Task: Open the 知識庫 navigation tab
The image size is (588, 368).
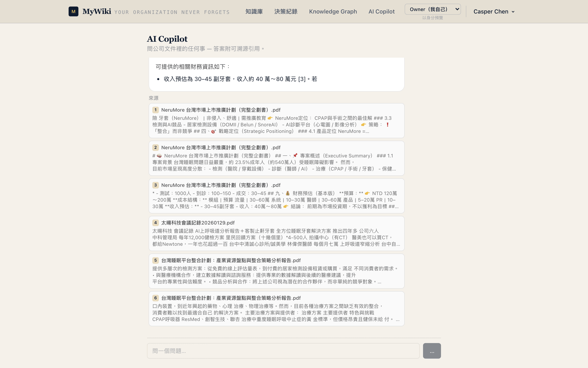Action: (254, 11)
